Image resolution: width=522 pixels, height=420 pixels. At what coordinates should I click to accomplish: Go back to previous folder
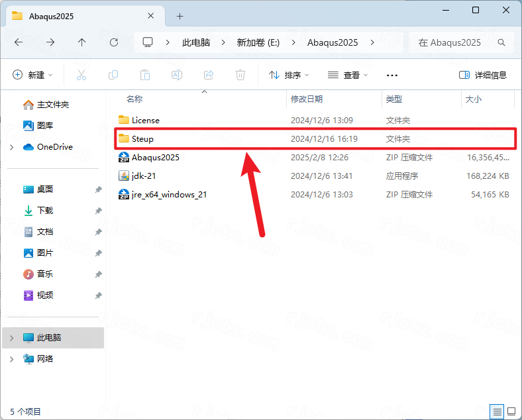tap(19, 42)
